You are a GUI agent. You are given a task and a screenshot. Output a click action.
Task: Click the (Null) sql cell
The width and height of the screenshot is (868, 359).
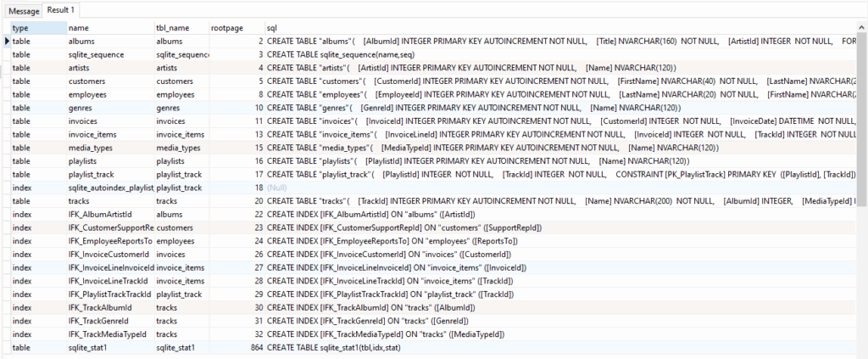[x=561, y=188]
